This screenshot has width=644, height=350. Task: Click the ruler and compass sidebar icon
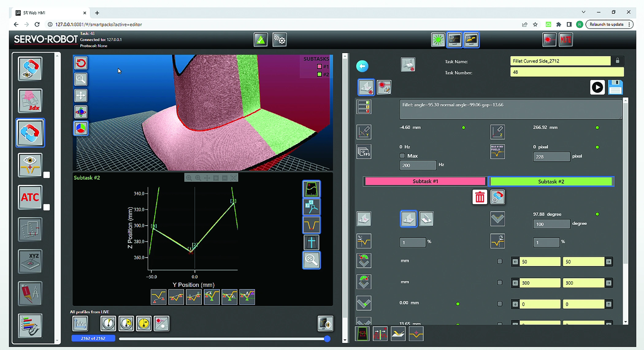[30, 294]
